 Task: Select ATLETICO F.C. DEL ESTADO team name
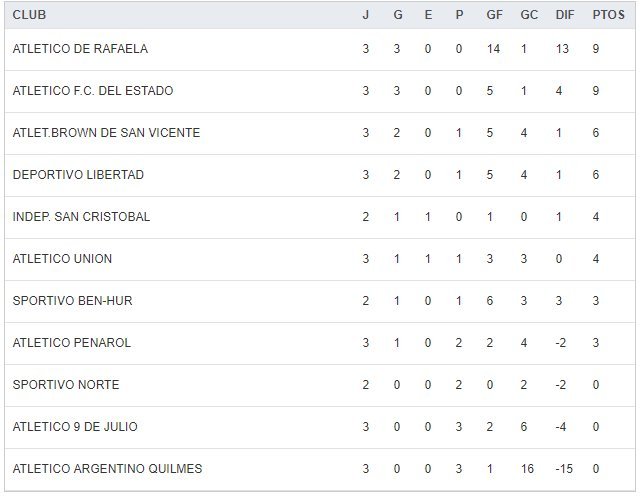point(93,91)
